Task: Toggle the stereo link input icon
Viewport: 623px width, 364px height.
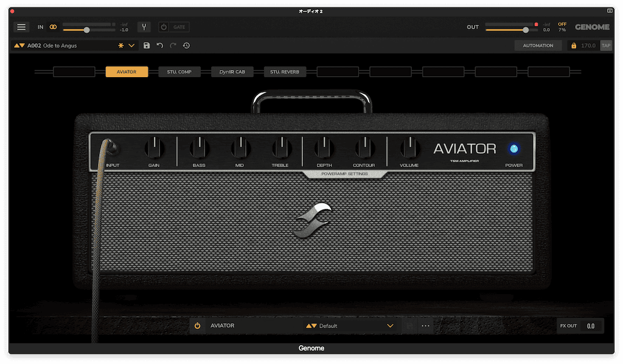Action: click(53, 27)
